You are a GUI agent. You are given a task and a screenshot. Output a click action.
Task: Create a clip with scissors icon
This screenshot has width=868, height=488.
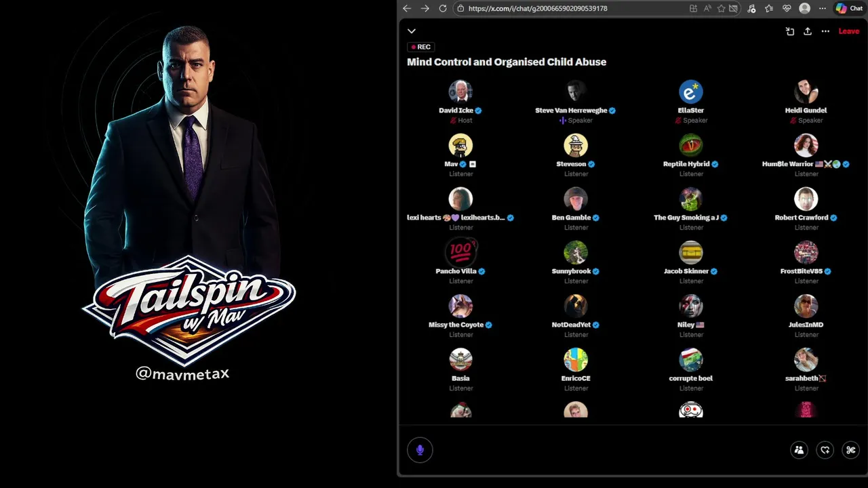(x=850, y=450)
